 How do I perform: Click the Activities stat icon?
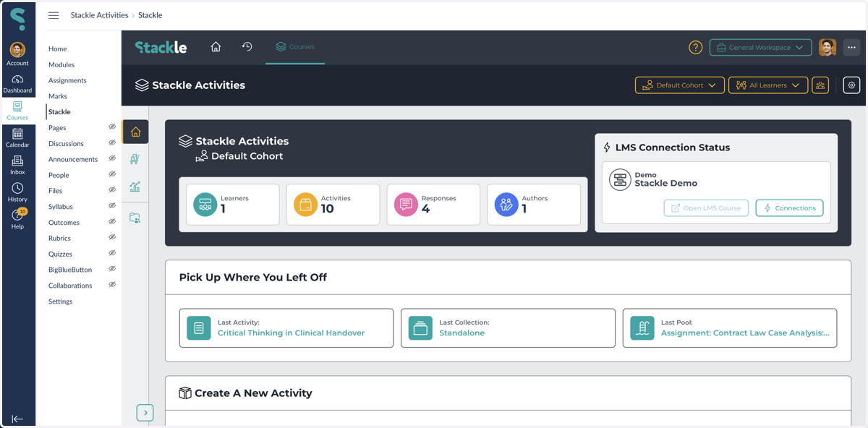[x=305, y=205]
